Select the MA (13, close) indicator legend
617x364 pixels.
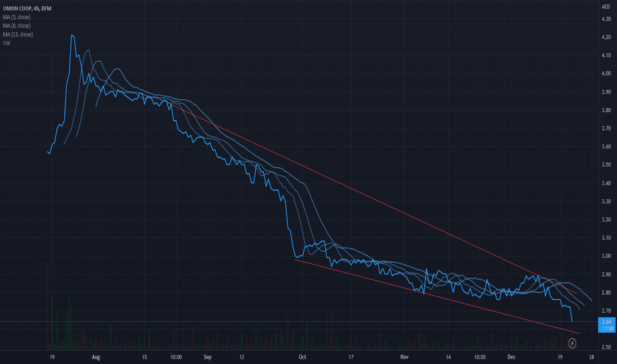pos(18,34)
